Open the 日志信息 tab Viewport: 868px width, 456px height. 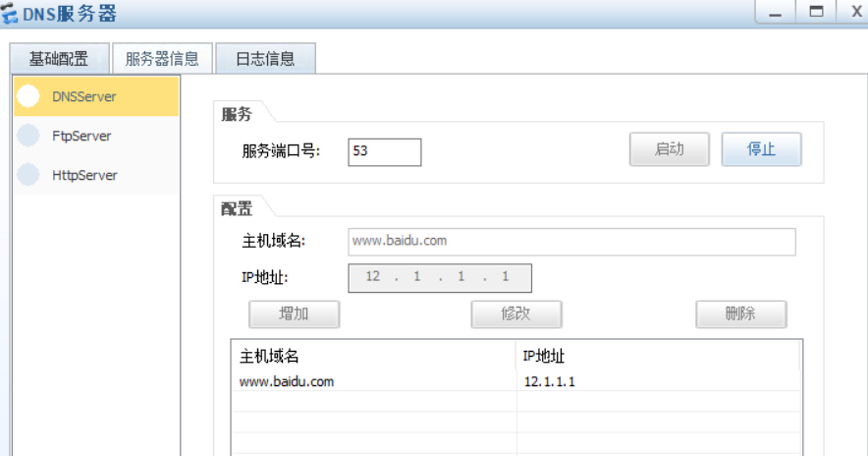coord(265,58)
